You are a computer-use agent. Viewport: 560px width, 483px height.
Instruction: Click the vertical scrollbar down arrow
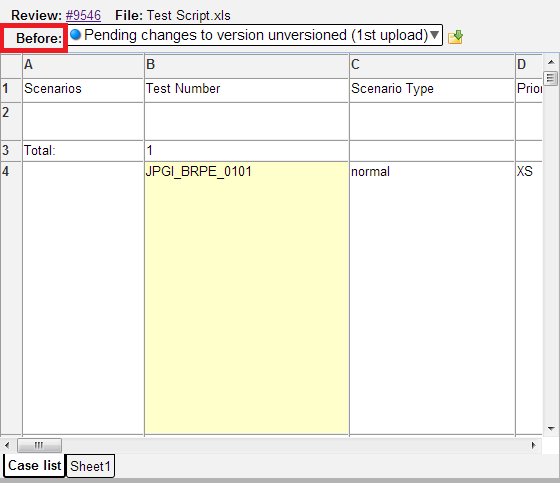[551, 428]
